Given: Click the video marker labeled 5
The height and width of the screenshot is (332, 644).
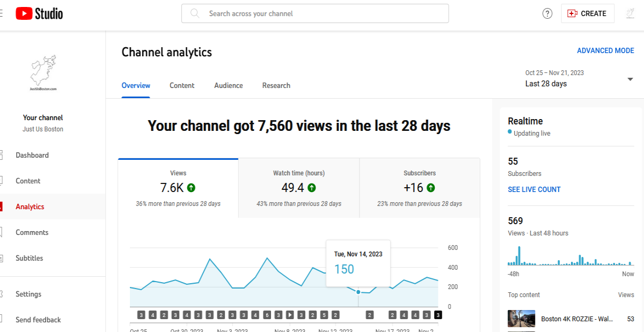Looking at the screenshot, I should 324,315.
